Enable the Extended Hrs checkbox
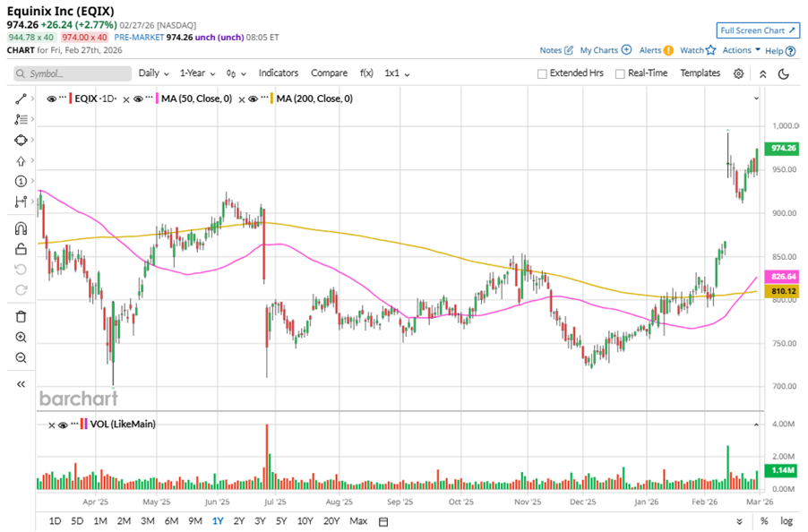 click(x=542, y=74)
